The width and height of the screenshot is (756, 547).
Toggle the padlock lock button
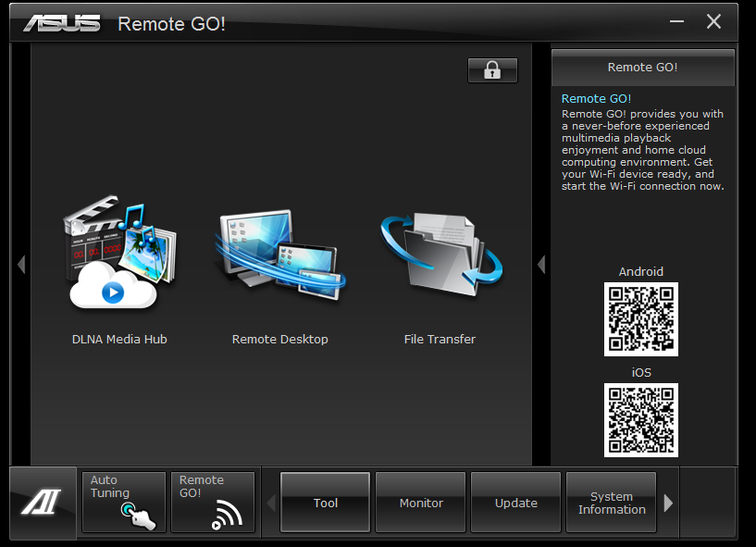pyautogui.click(x=492, y=70)
